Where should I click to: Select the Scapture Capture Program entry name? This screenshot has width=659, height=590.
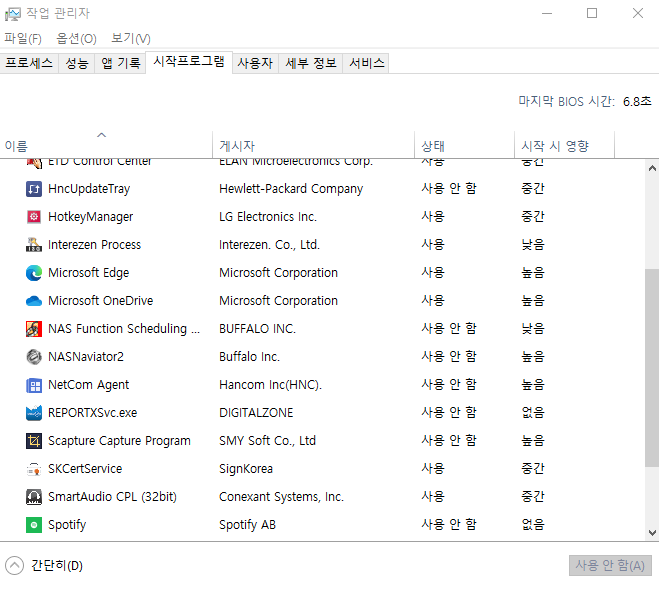119,441
